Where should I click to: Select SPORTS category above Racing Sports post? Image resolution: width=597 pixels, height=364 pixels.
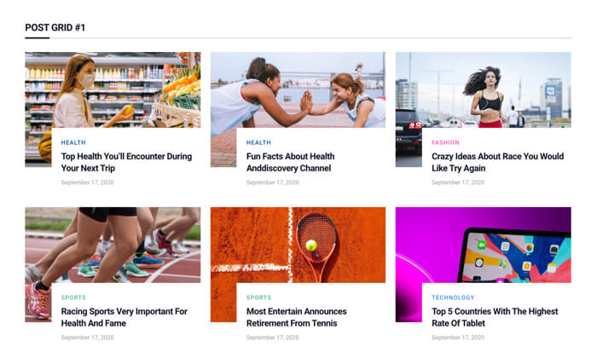pos(73,298)
